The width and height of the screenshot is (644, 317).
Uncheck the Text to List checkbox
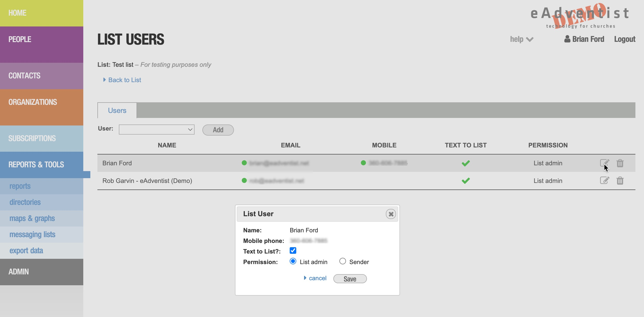[293, 250]
